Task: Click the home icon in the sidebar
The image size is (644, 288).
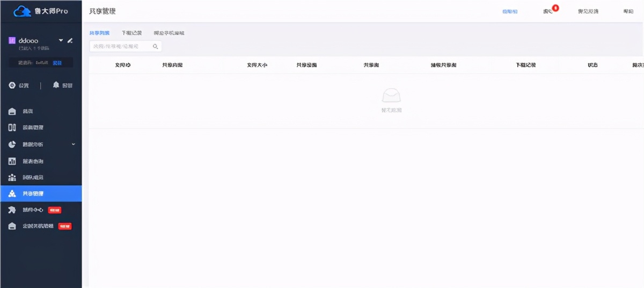Action: coord(12,111)
